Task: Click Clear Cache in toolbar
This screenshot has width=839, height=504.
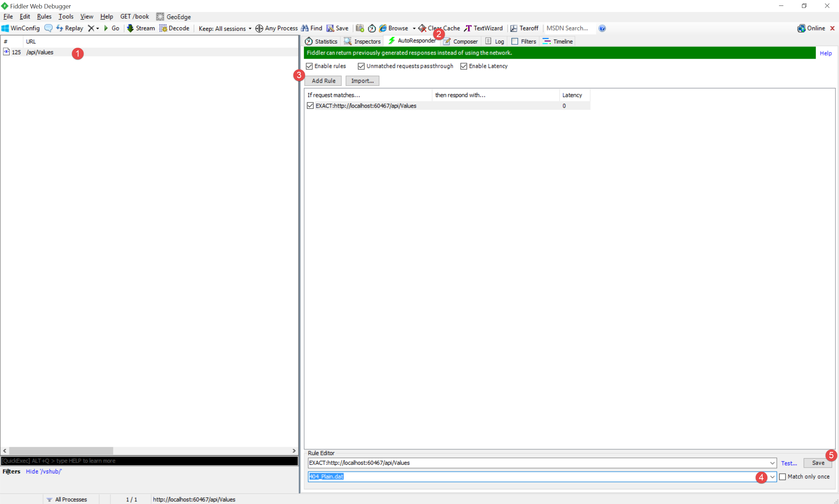Action: click(x=439, y=28)
